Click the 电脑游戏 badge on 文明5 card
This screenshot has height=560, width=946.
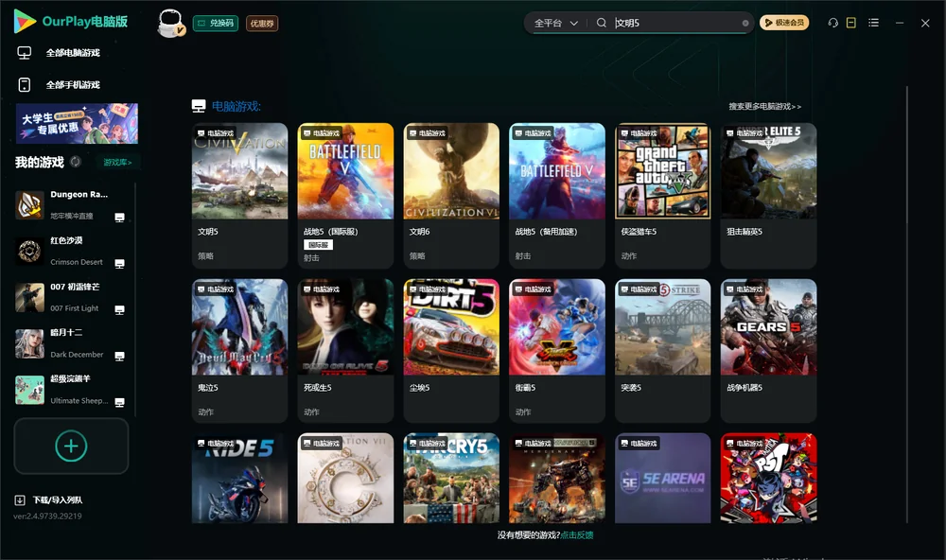[x=216, y=133]
